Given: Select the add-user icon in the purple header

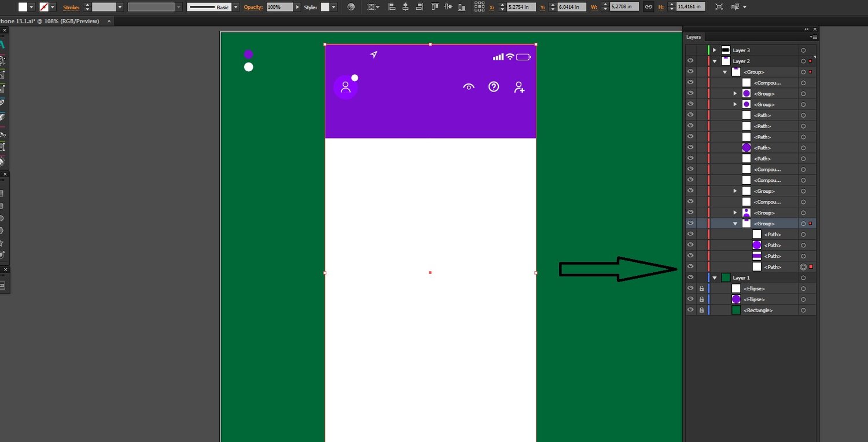Looking at the screenshot, I should [519, 87].
